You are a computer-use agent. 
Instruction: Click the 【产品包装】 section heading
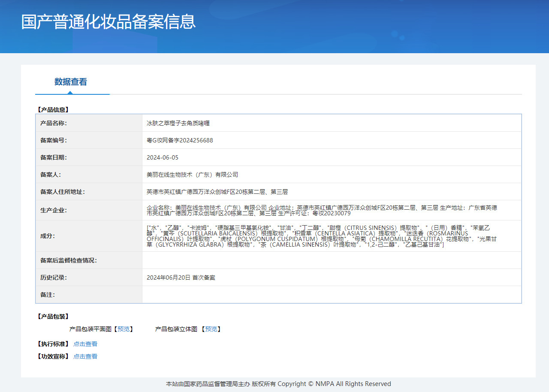(53, 317)
